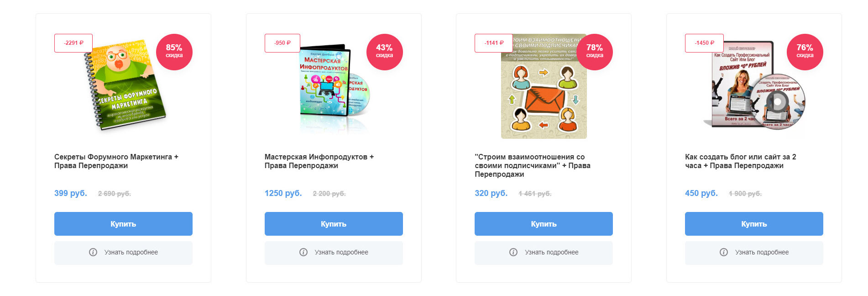Open the Мастерская Инфопродуктов + Права Перепродажи title link
Screen dimensions: 868x296
[x=319, y=161]
